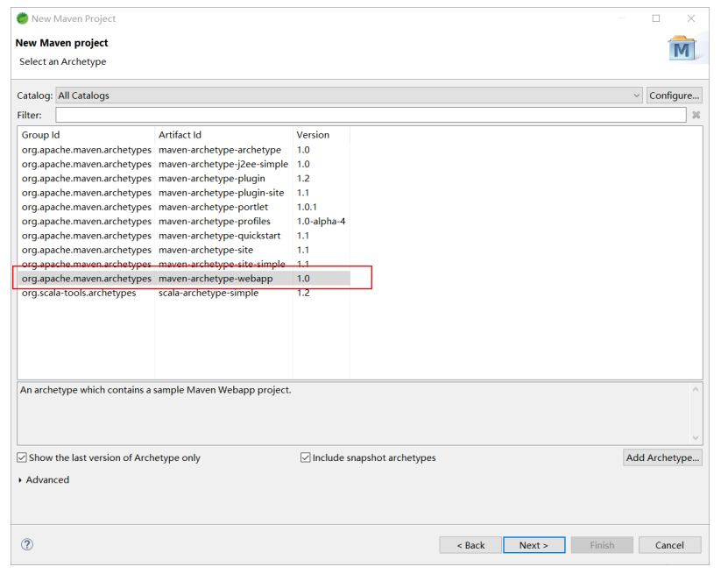Select the maven-archetype-site row
The image size is (728, 581).
click(x=185, y=250)
